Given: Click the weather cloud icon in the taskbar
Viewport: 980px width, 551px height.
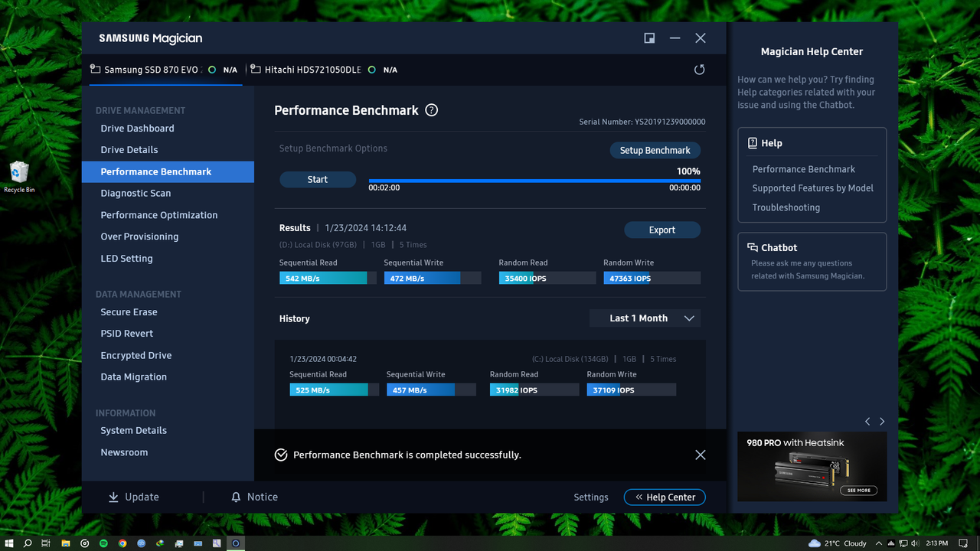Looking at the screenshot, I should [x=815, y=543].
